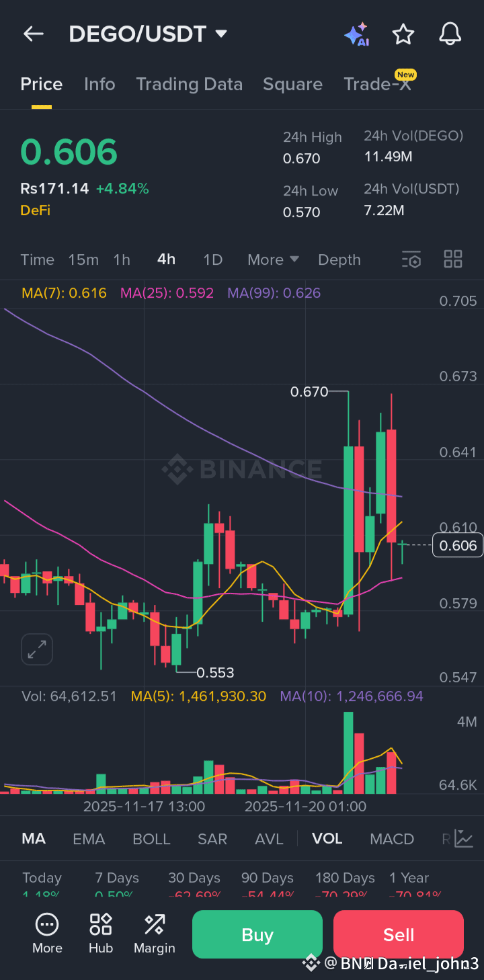Open price alert bell icon
Screen dimensions: 484x980
[x=450, y=34]
